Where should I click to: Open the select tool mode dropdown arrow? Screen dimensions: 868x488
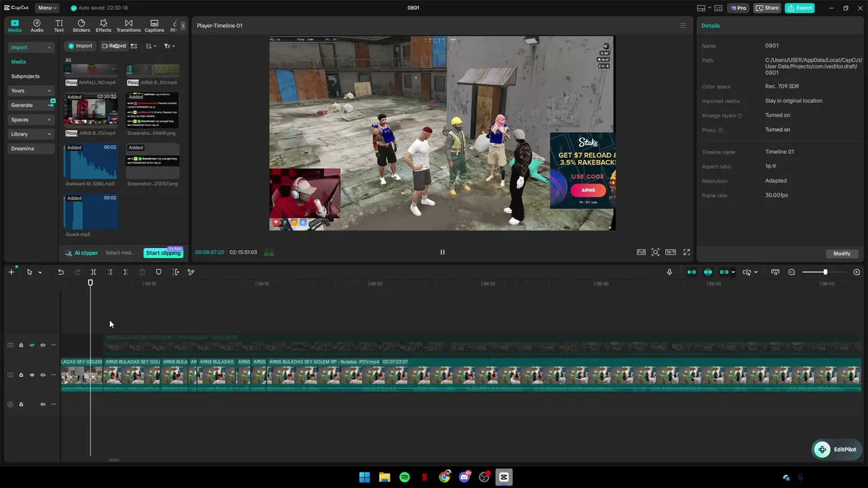[x=40, y=272]
